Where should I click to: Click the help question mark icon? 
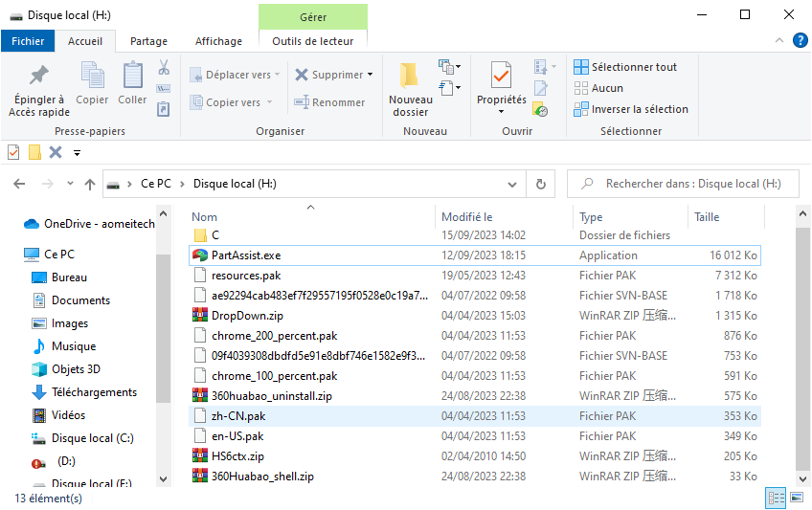[x=801, y=40]
